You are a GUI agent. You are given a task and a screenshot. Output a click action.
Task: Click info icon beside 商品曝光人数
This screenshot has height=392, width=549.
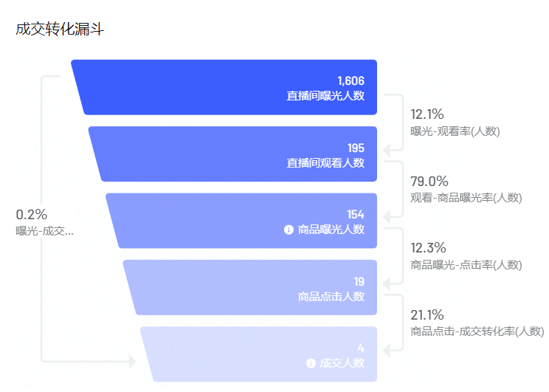(x=289, y=230)
